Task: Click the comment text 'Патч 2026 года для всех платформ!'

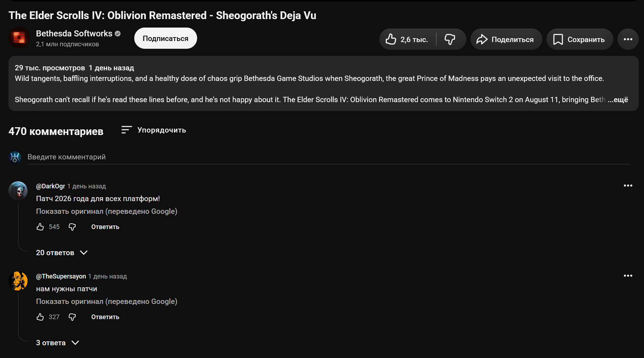Action: 98,199
